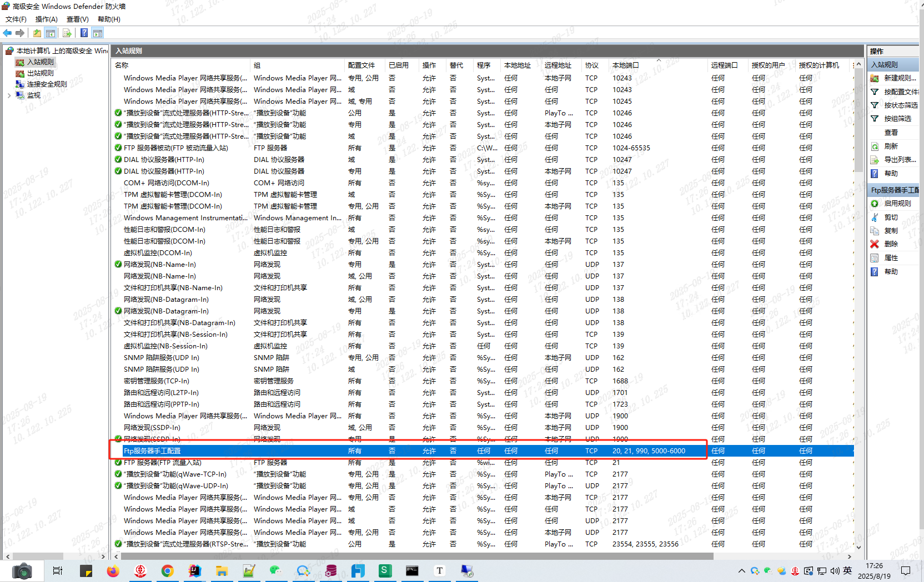
Task: Click 启用规则 for the selected rule
Action: pos(897,204)
